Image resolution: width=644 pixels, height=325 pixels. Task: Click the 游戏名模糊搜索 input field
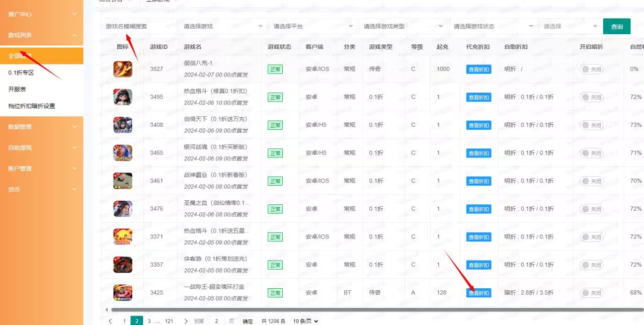(136, 25)
